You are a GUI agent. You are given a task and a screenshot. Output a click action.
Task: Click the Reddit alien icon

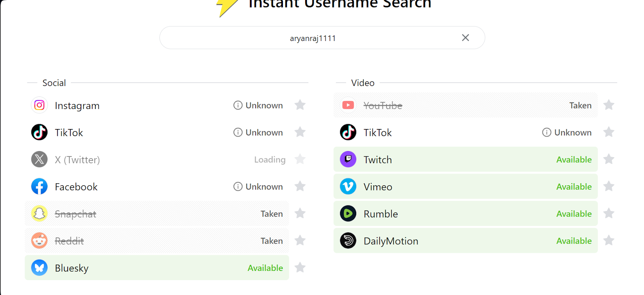[x=39, y=241]
